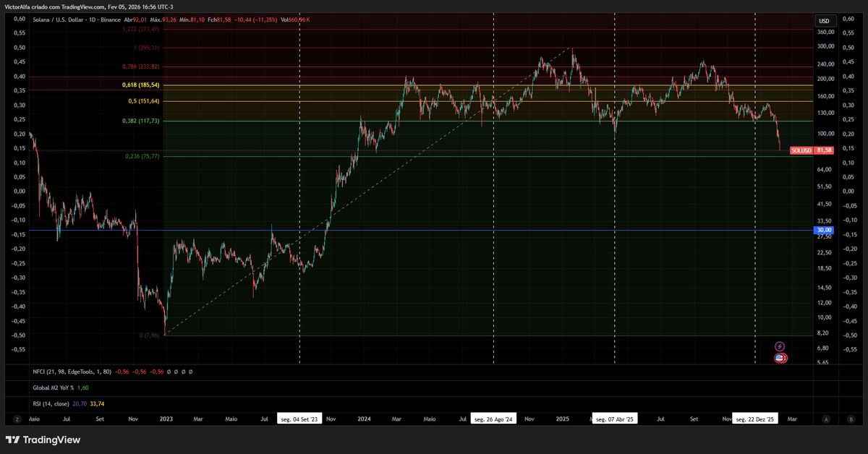
Task: Click the 2024 year label on time axis
Action: 364,419
